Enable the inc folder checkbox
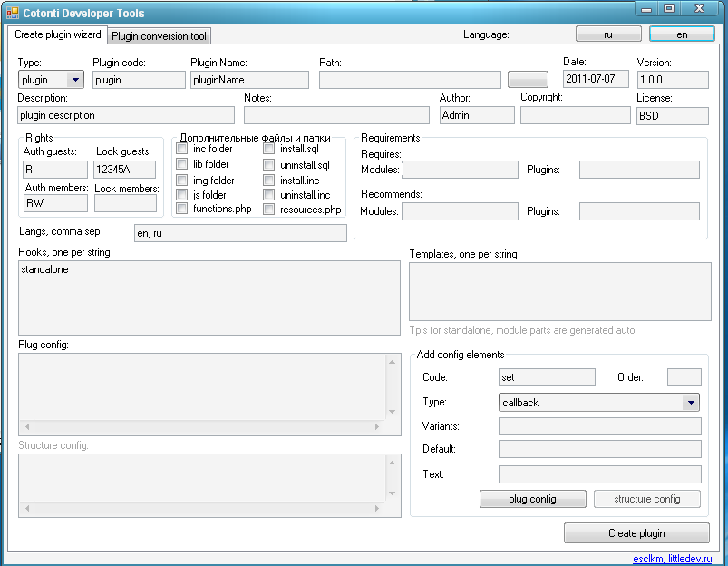The width and height of the screenshot is (728, 566). pyautogui.click(x=182, y=149)
